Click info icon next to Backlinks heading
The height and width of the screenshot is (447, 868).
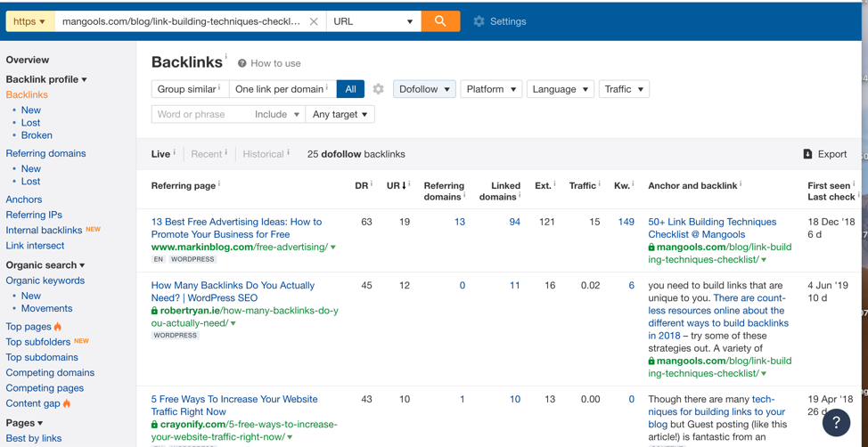[225, 56]
